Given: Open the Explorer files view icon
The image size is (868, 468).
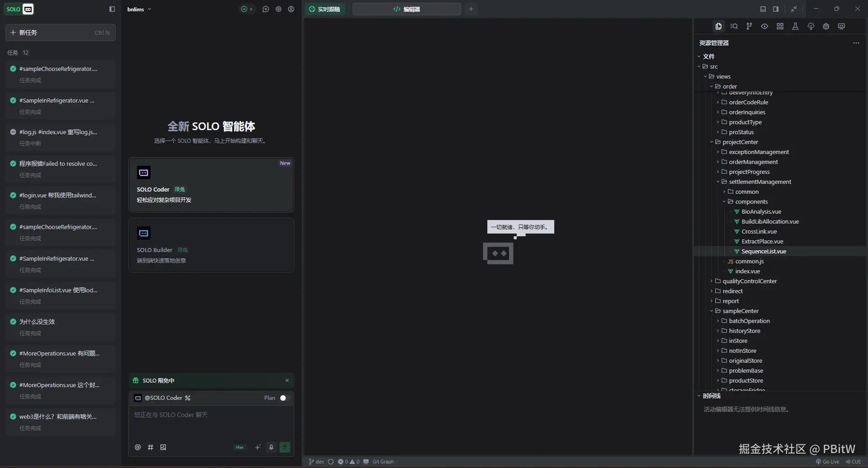Looking at the screenshot, I should pos(718,26).
